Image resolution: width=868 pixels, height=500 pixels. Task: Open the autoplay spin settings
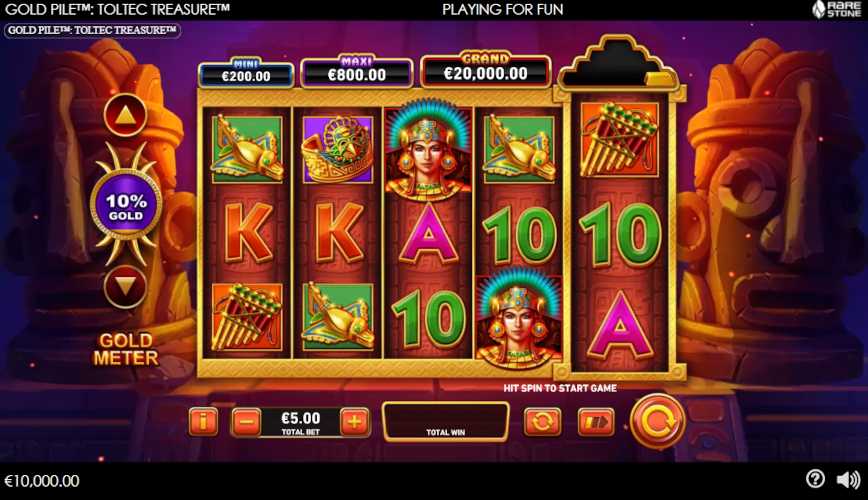point(542,422)
